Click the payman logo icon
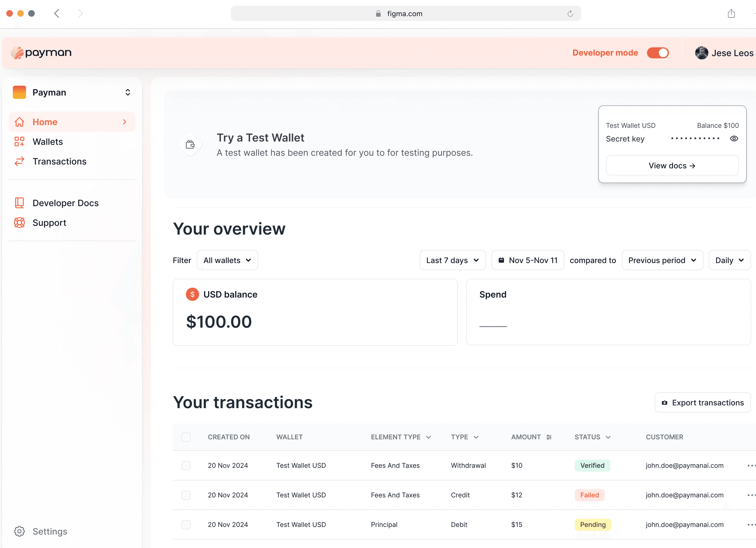Image resolution: width=756 pixels, height=548 pixels. point(17,53)
